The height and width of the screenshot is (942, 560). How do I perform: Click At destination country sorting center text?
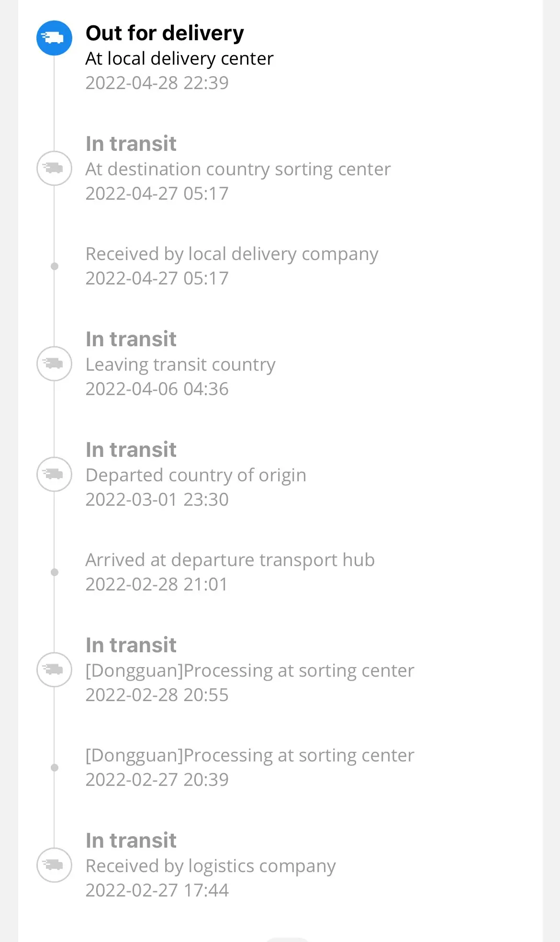[238, 169]
